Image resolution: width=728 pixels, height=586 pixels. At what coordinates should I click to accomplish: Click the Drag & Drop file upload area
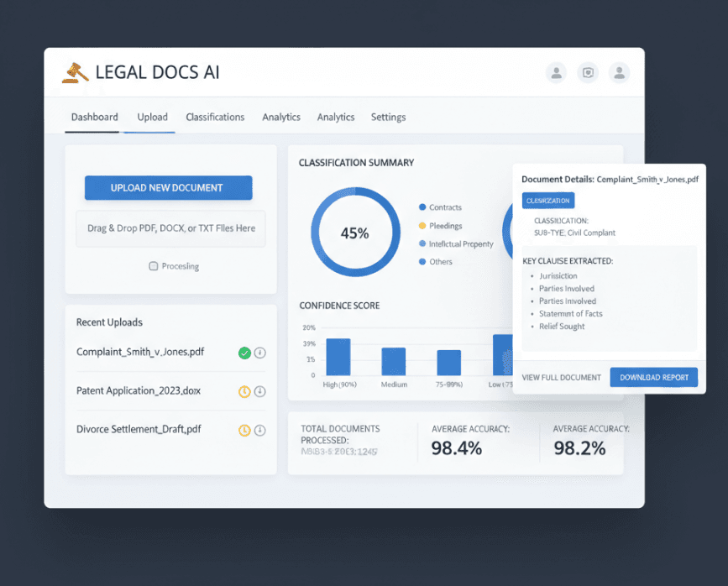[170, 228]
